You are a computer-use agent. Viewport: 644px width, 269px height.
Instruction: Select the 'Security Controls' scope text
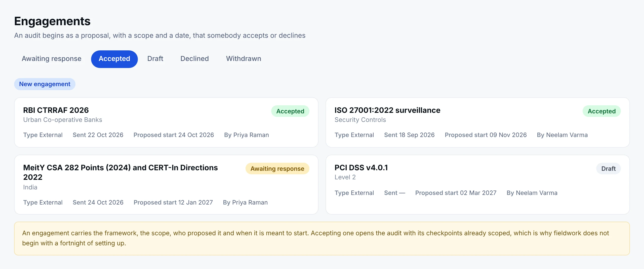coord(360,120)
